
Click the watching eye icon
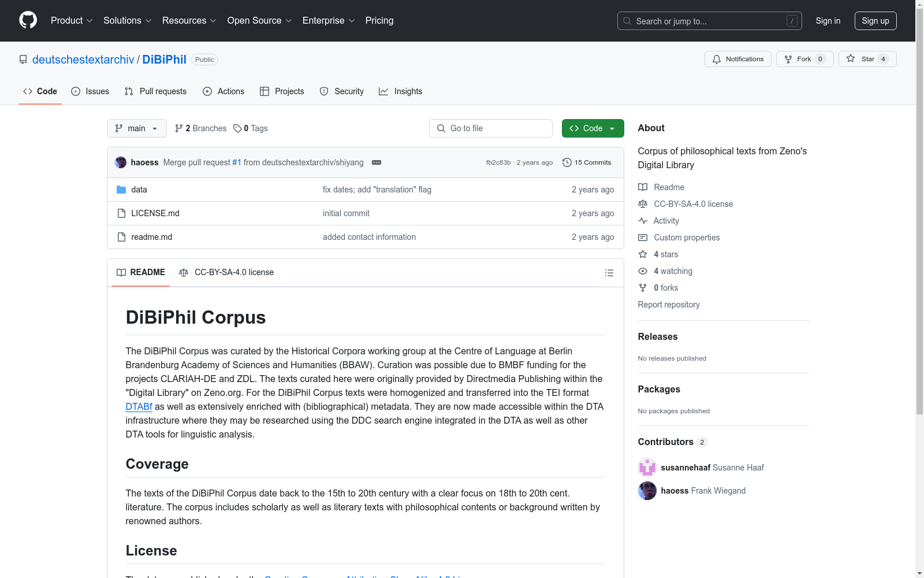[643, 271]
